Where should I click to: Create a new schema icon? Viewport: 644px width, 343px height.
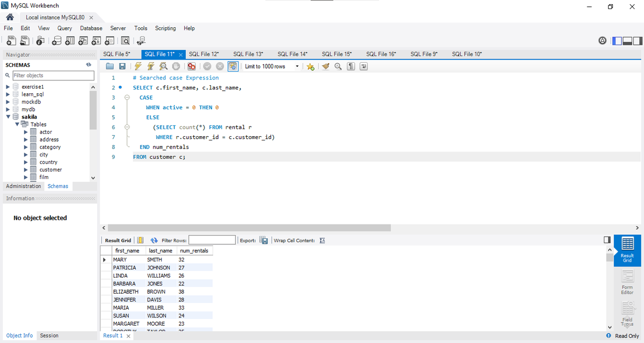pos(58,41)
